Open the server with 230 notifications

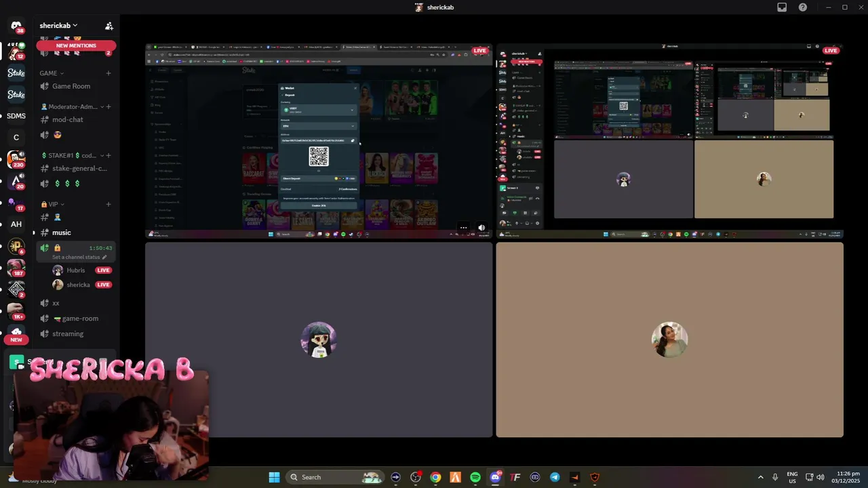coord(16,159)
